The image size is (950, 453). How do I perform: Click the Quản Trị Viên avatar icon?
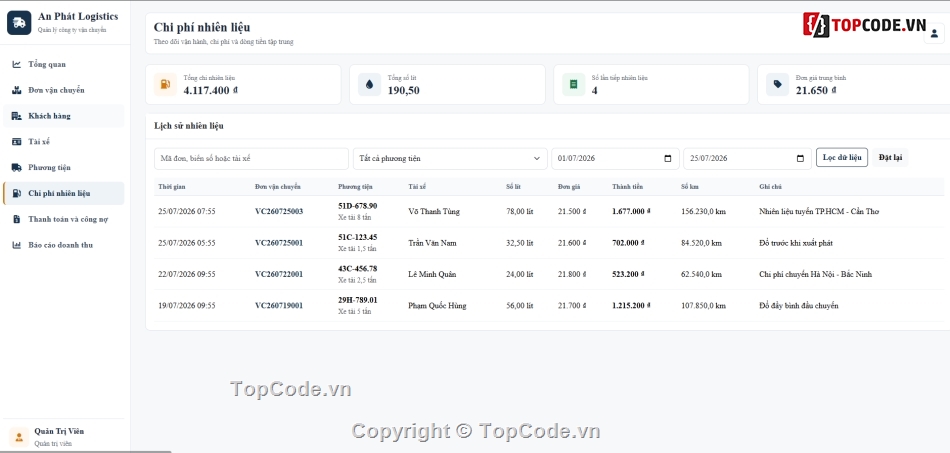(x=19, y=437)
